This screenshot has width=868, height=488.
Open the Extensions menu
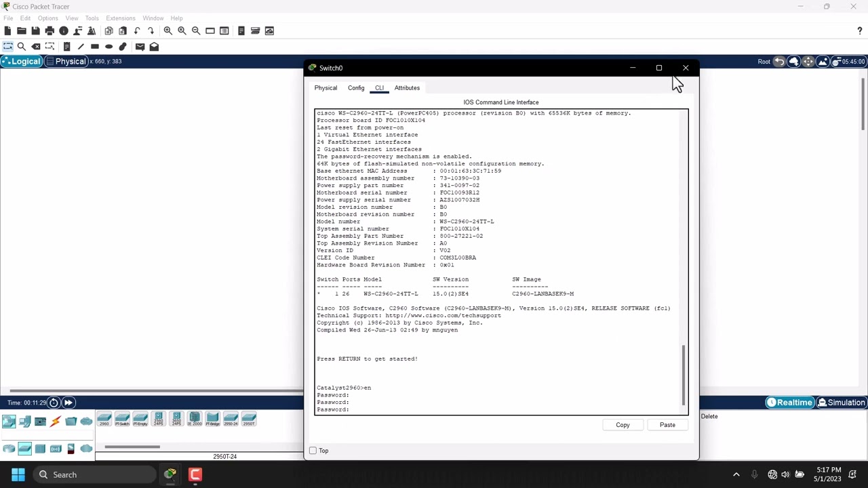tap(121, 18)
